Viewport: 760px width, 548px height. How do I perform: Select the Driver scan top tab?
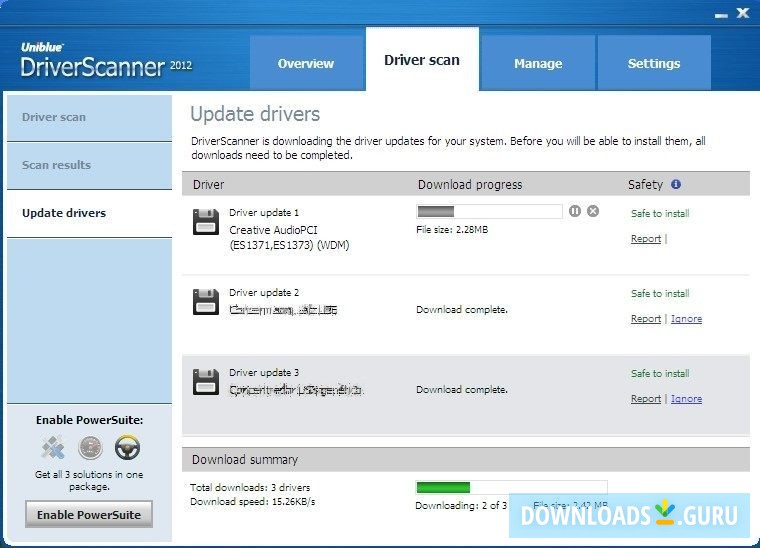pyautogui.click(x=422, y=60)
